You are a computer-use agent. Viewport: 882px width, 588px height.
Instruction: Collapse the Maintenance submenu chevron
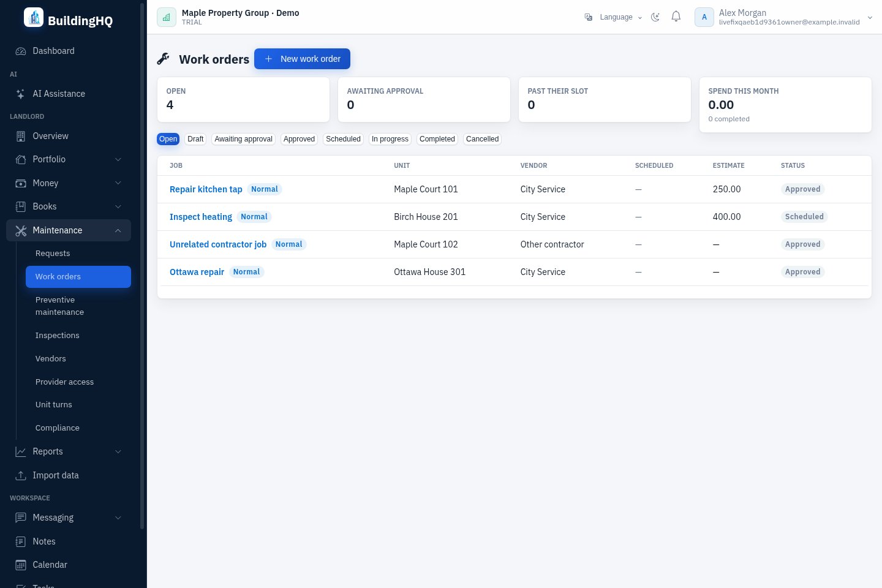(x=118, y=230)
